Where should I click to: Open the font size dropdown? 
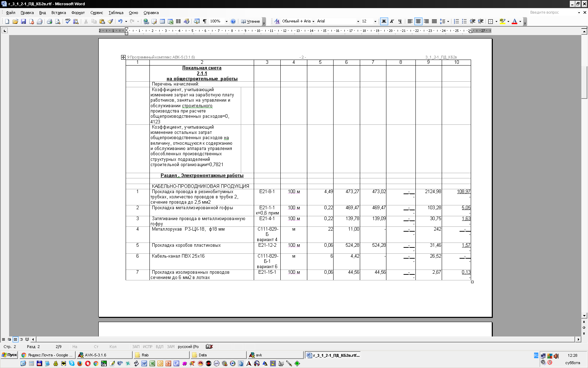pyautogui.click(x=375, y=21)
